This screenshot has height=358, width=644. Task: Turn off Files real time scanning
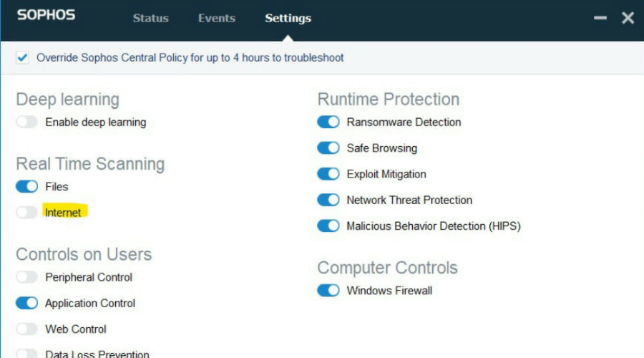(x=27, y=187)
